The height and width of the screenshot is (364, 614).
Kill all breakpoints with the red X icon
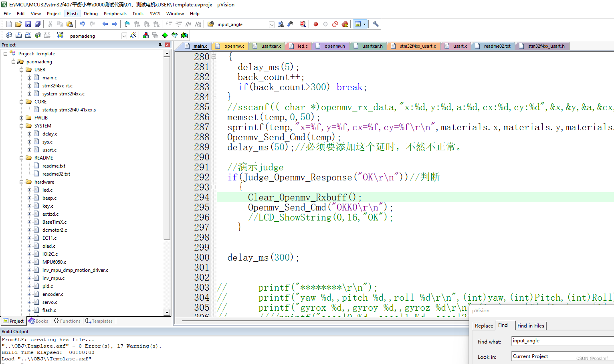[x=345, y=24]
